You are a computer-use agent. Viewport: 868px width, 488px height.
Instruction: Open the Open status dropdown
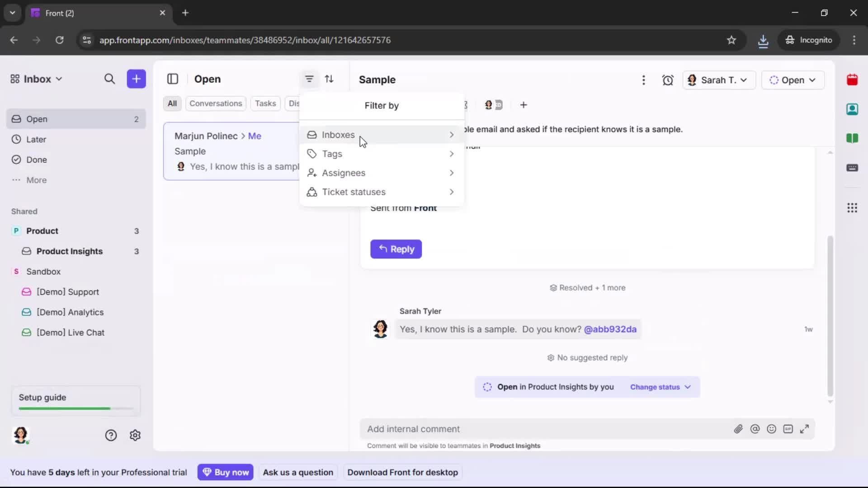793,80
